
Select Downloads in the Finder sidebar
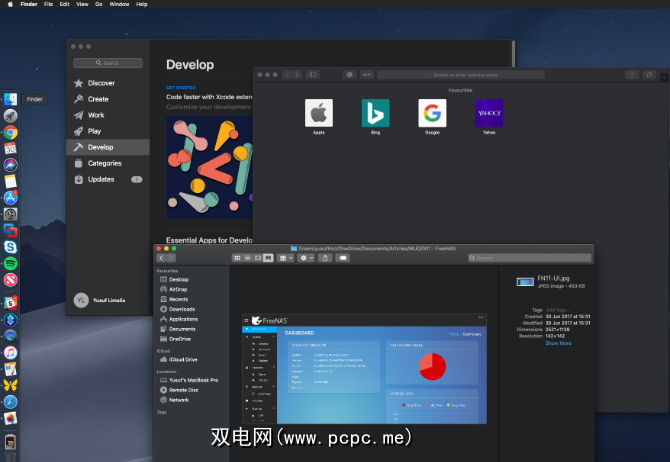pos(181,309)
